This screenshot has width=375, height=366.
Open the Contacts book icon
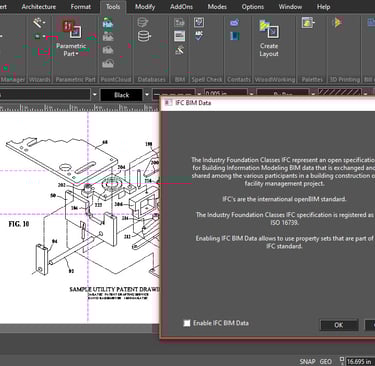tap(235, 36)
